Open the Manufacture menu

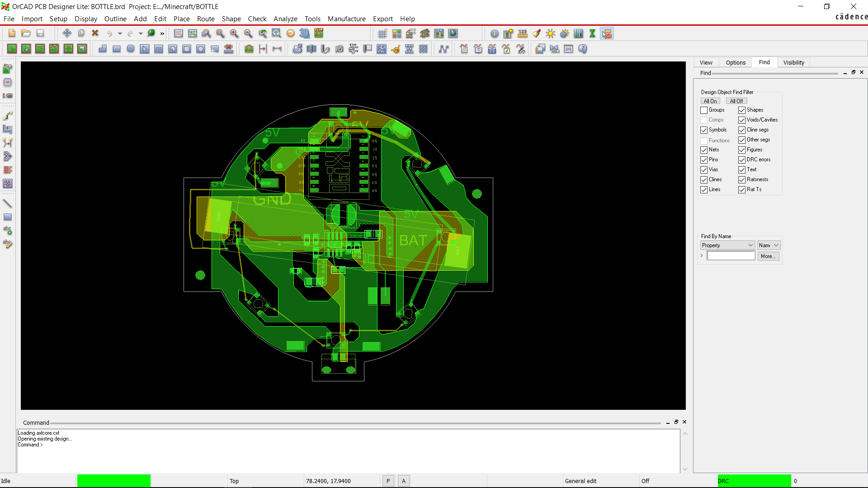coord(347,19)
